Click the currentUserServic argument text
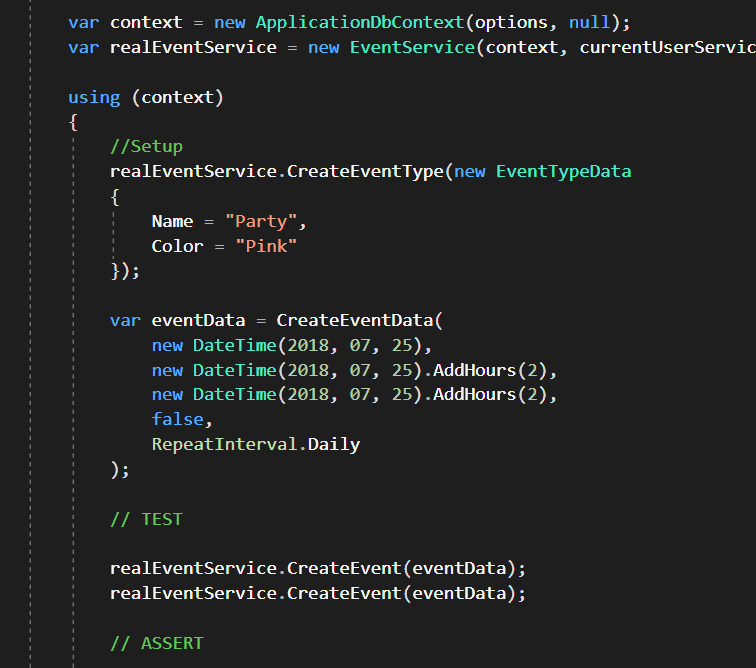The width and height of the screenshot is (756, 668). pyautogui.click(x=667, y=47)
